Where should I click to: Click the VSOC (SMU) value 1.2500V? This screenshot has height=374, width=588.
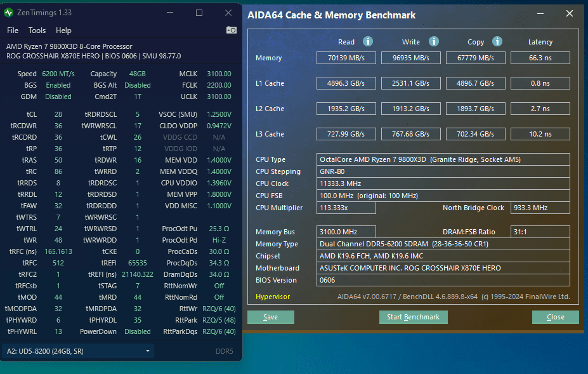[219, 114]
